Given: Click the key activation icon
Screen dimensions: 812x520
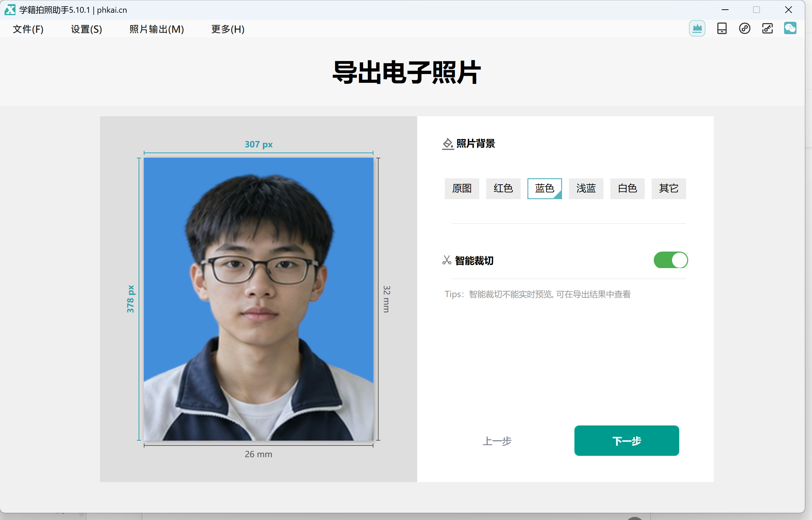Looking at the screenshot, I should [767, 28].
